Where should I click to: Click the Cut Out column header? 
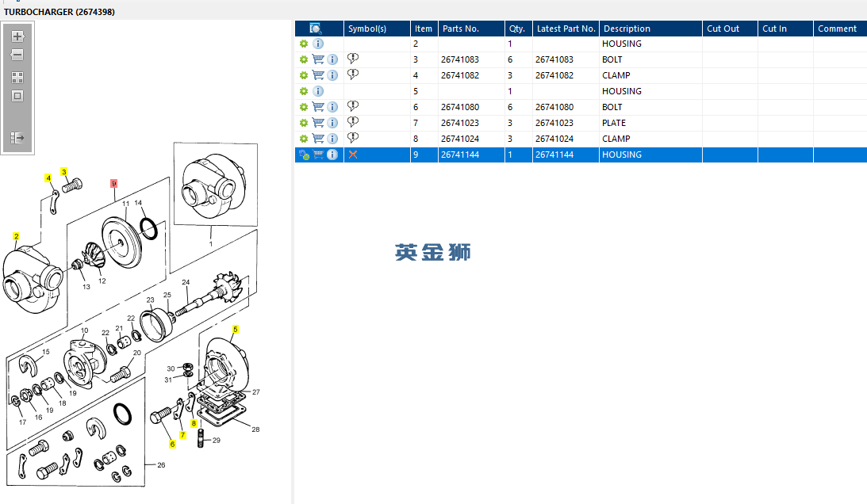[730, 29]
